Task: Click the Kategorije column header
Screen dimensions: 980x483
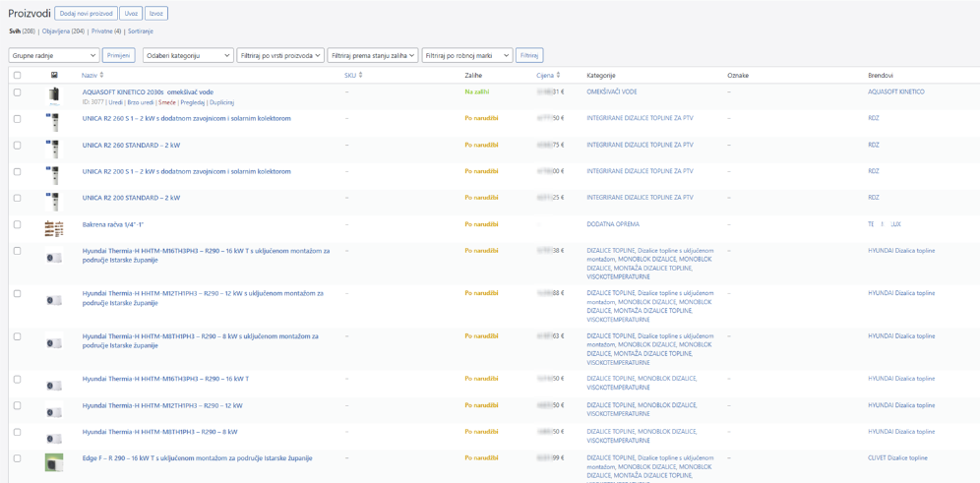Action: (x=600, y=75)
